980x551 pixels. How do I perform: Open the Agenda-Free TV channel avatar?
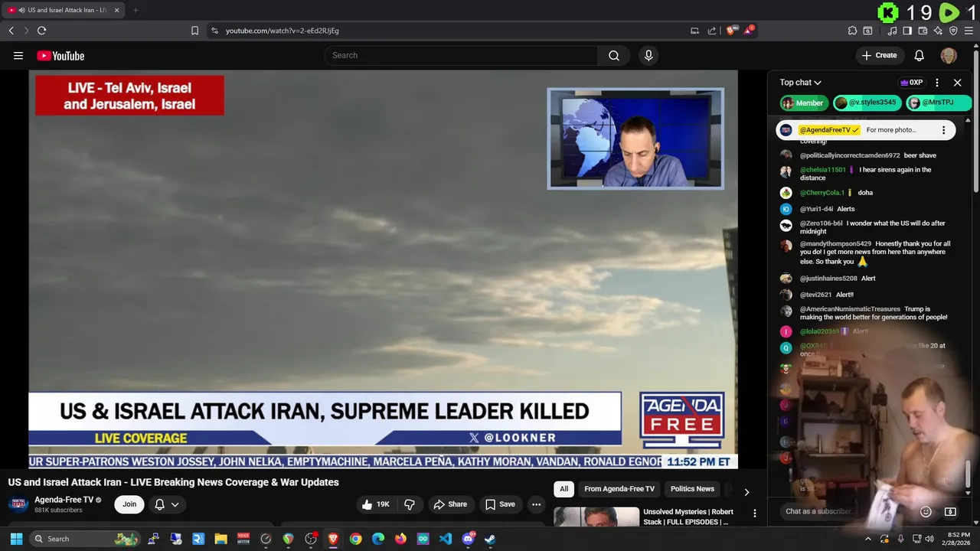[18, 504]
